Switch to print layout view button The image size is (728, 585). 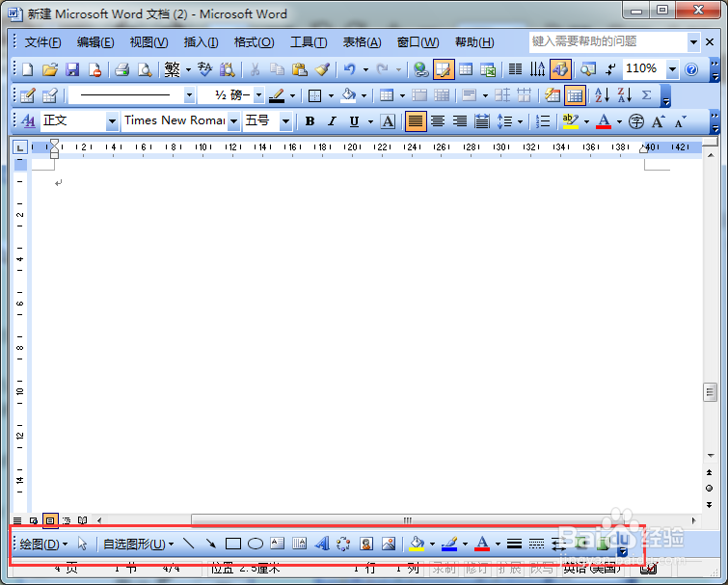click(50, 520)
